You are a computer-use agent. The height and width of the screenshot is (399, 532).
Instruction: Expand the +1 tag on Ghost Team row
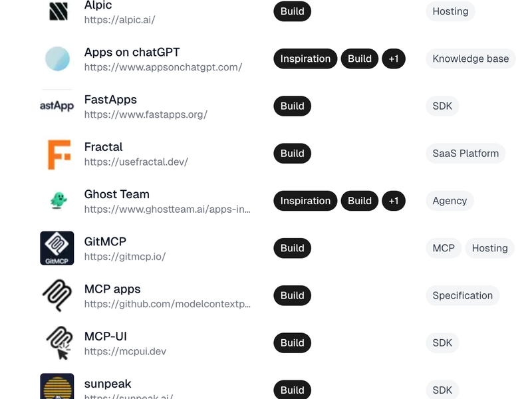click(x=394, y=201)
